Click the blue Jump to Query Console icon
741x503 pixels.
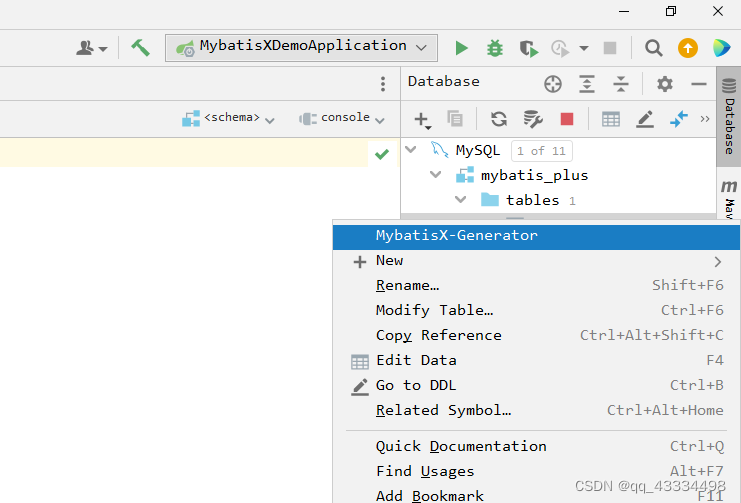click(x=679, y=119)
